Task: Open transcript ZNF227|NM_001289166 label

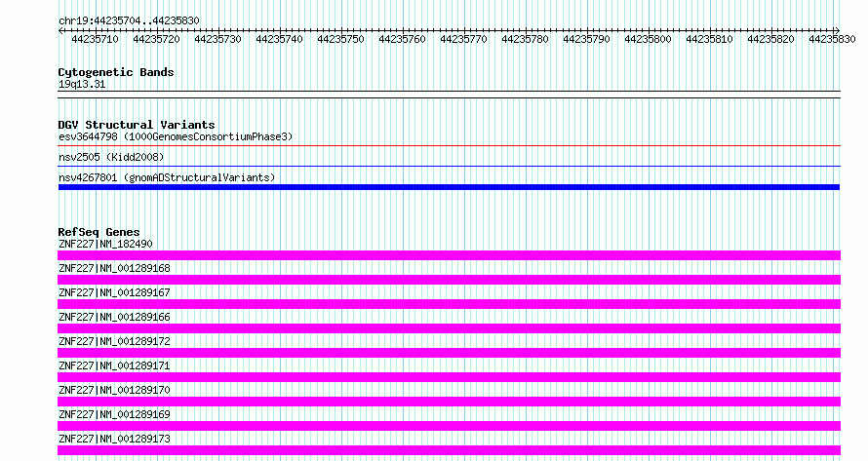Action: [114, 317]
